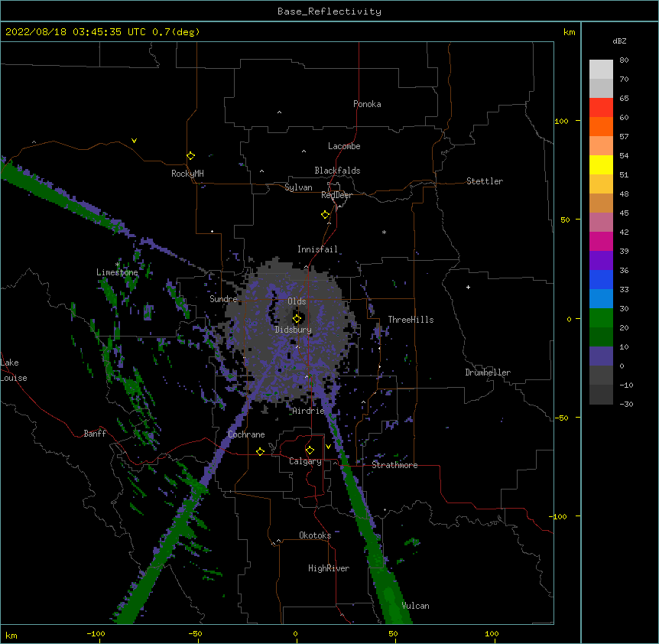This screenshot has height=644, width=659.
Task: Click the Drumheller label
Action: click(x=488, y=372)
